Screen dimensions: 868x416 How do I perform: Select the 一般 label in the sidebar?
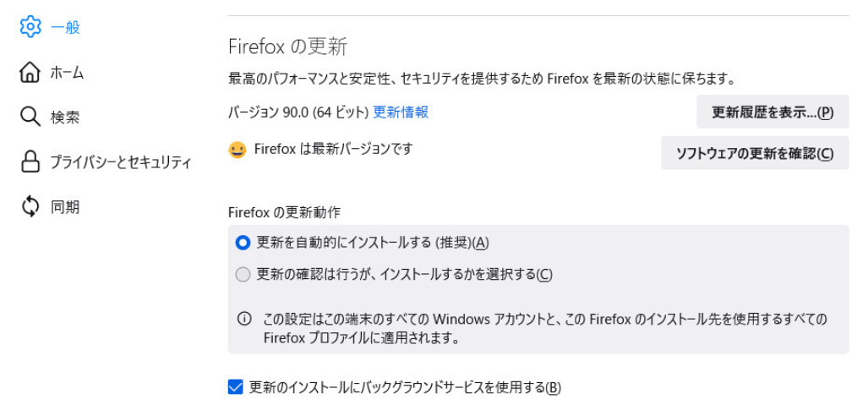coord(65,27)
